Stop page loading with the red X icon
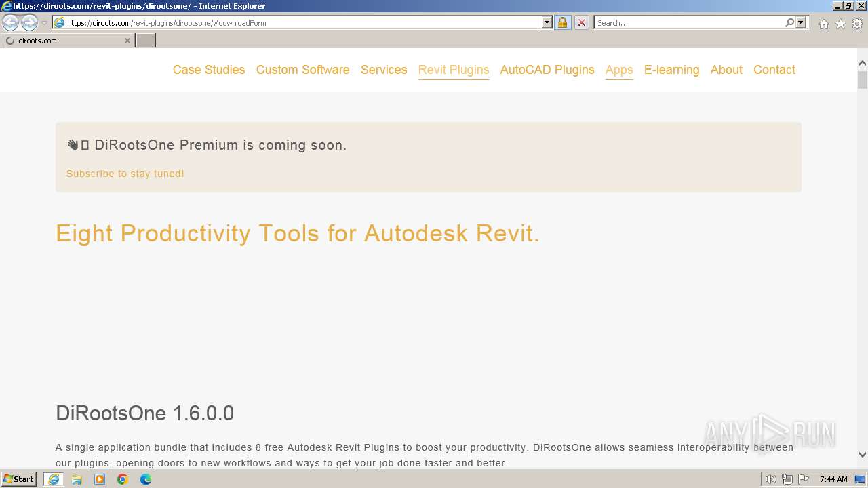This screenshot has height=488, width=868. click(581, 22)
